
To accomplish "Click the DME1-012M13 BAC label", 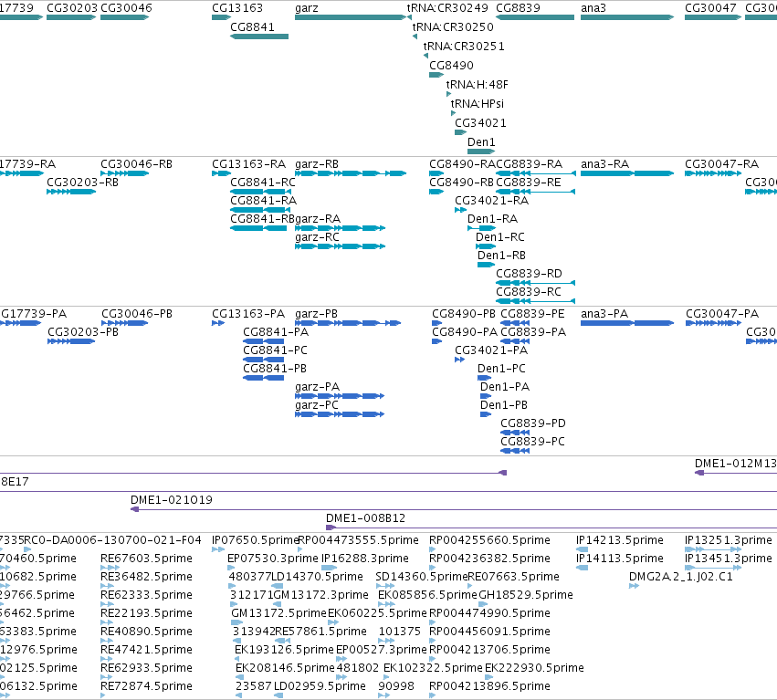I will (735, 464).
